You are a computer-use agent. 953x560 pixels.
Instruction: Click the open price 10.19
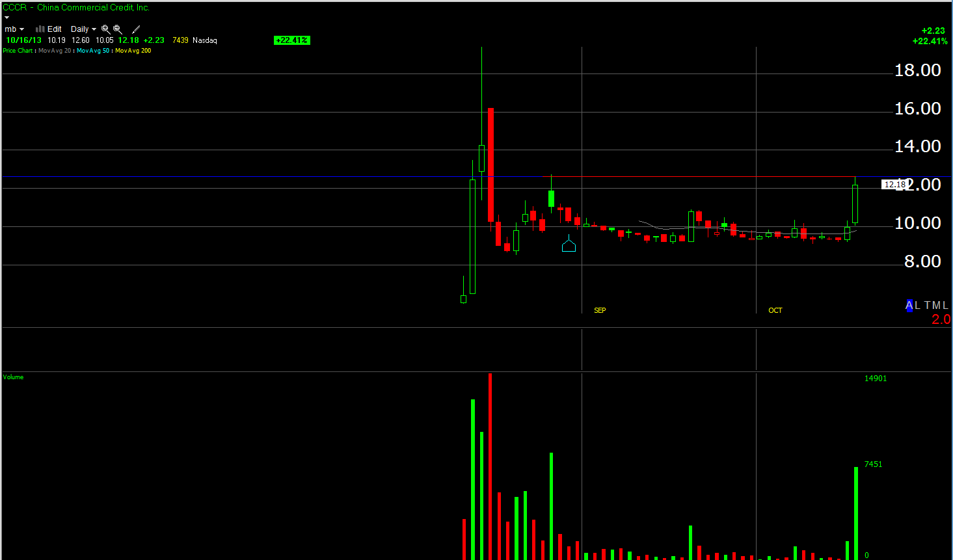tap(57, 40)
